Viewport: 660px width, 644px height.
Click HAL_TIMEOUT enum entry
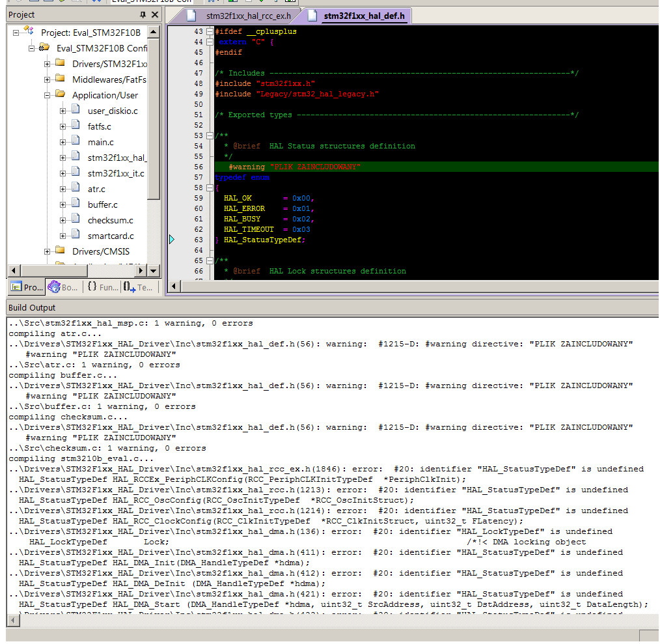click(x=249, y=230)
